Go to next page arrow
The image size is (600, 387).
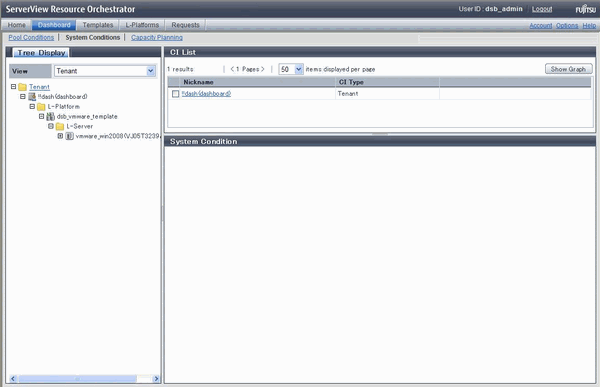click(x=262, y=69)
